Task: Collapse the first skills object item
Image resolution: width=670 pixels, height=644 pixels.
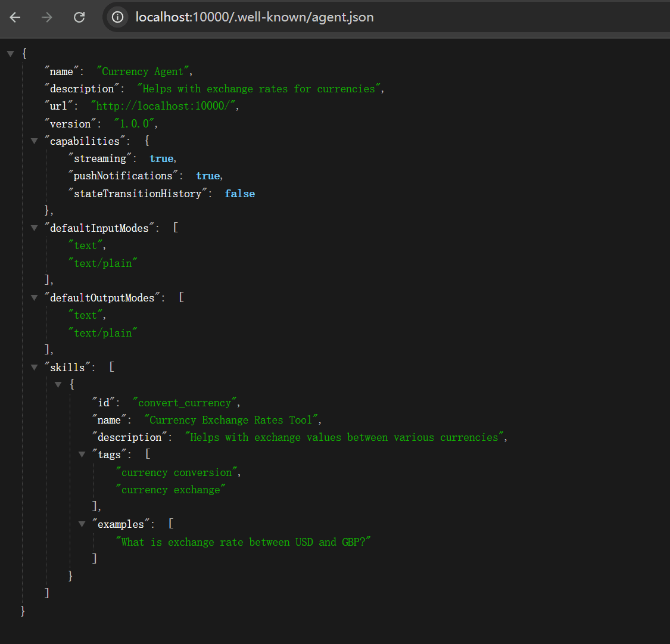Action: 58,385
